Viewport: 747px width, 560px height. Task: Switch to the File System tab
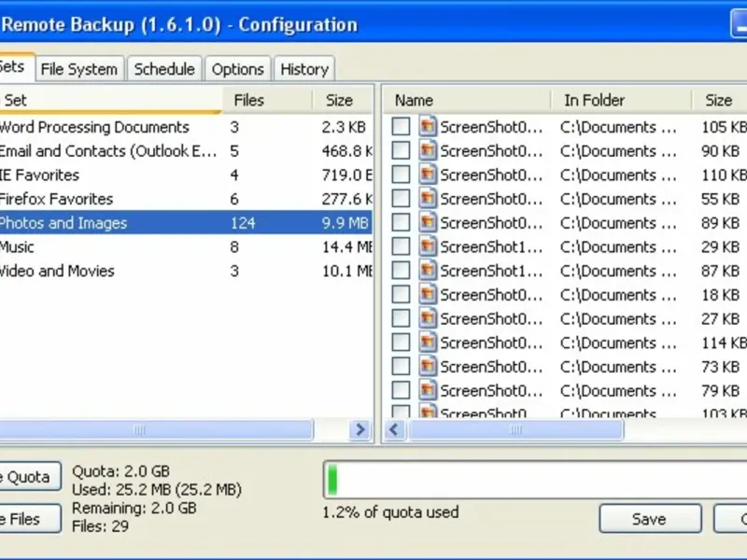pyautogui.click(x=79, y=69)
